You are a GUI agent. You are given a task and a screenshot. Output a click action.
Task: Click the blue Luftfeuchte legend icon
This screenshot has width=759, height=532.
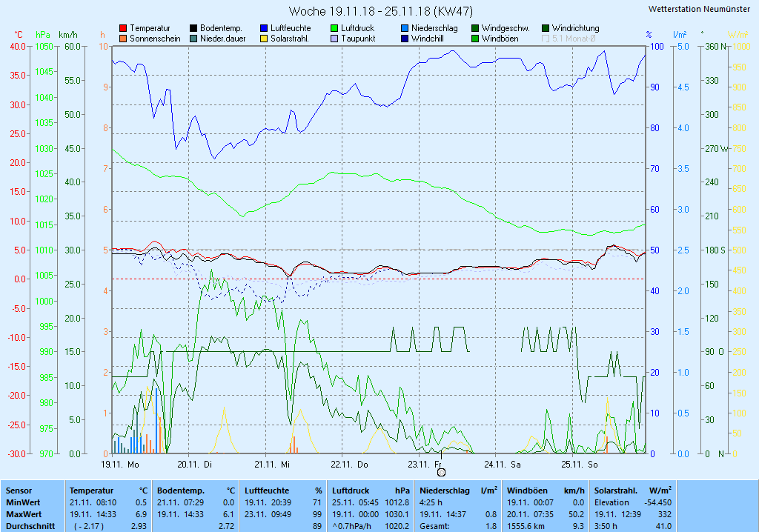click(264, 28)
